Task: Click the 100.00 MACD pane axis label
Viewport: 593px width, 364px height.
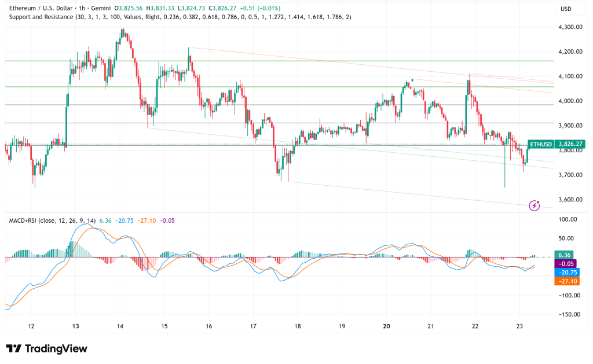Action: click(x=568, y=219)
